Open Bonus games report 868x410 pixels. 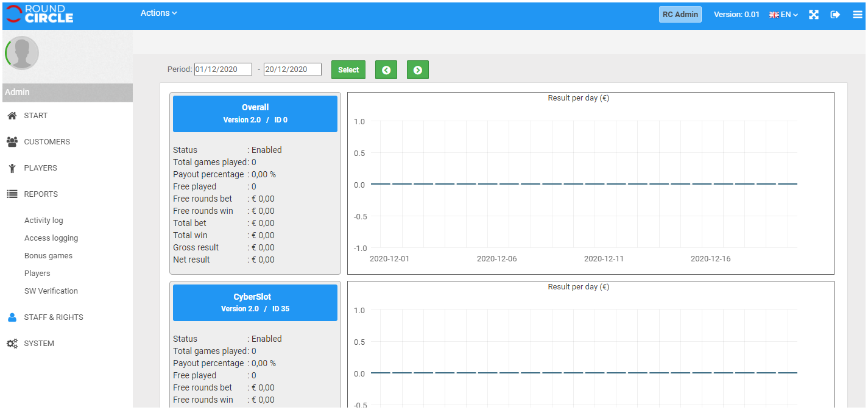coord(48,256)
